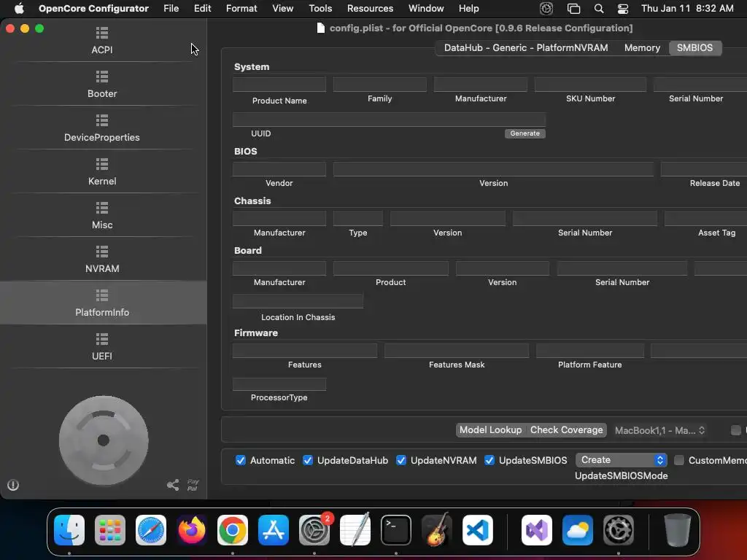Toggle the checkbox right of model dropdown

tap(736, 430)
